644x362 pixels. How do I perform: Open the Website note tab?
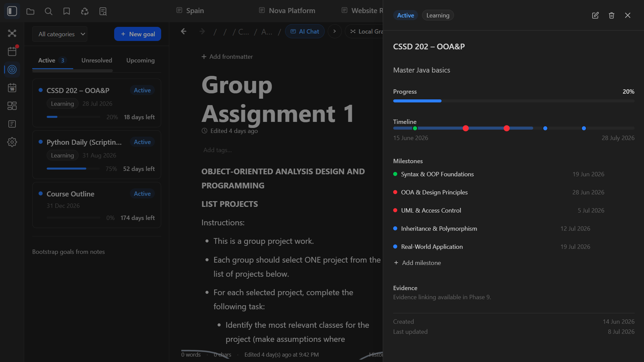[362, 11]
